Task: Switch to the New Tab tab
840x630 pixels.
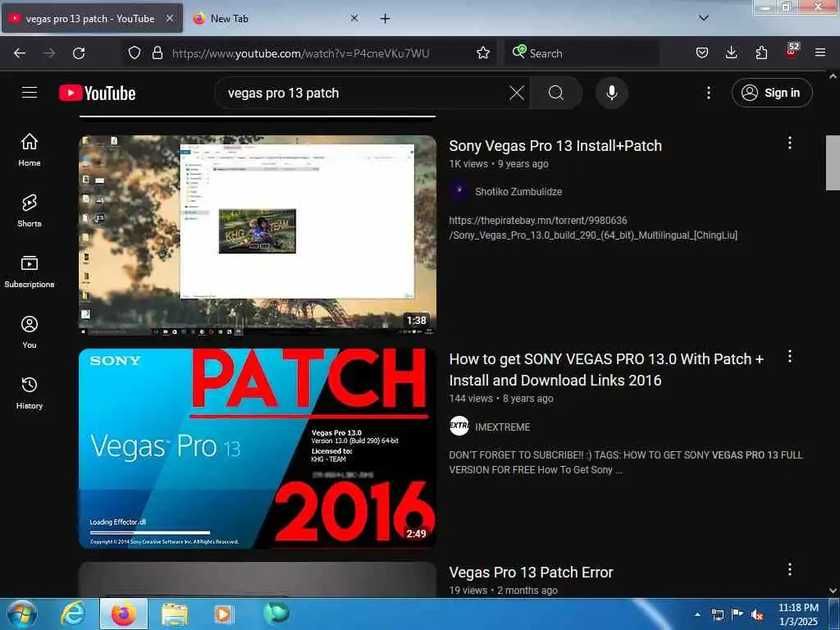Action: click(x=276, y=18)
